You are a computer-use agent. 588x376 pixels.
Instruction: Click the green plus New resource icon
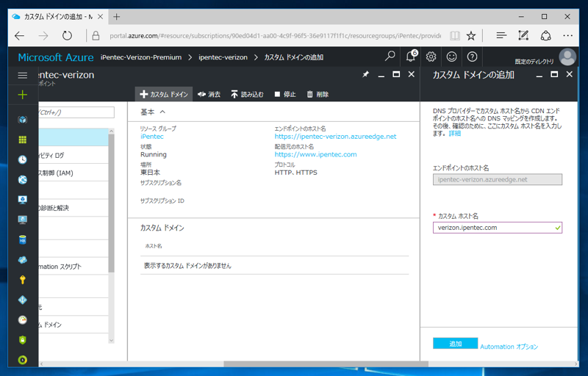(23, 95)
